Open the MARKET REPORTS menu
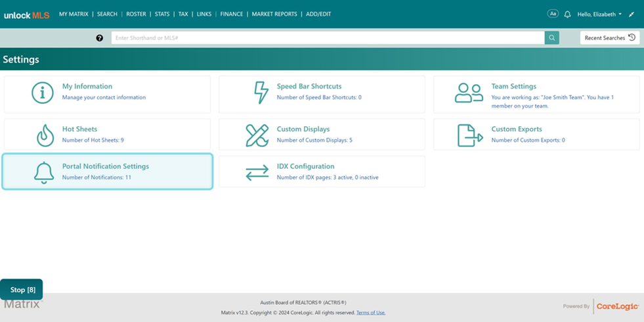The width and height of the screenshot is (644, 322). (x=274, y=14)
